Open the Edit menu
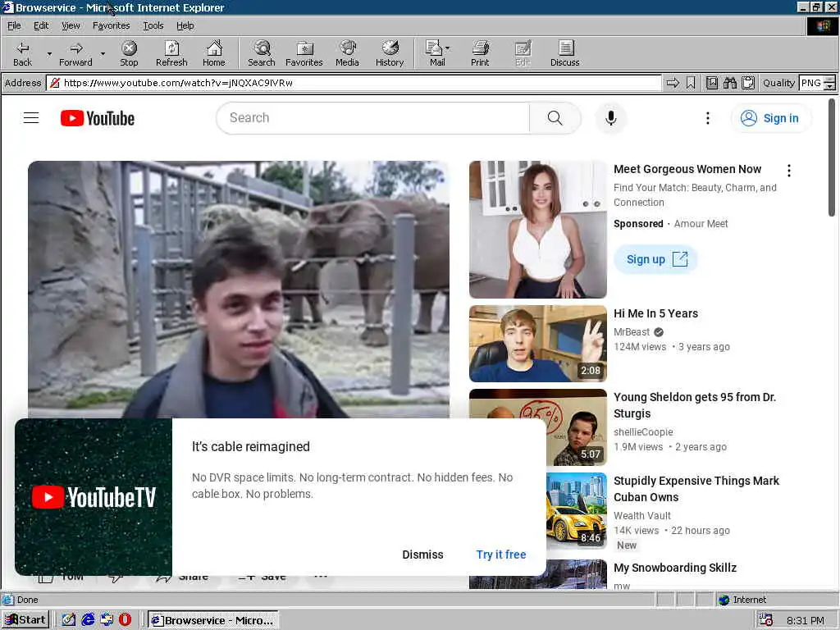This screenshot has width=840, height=630. coord(41,25)
